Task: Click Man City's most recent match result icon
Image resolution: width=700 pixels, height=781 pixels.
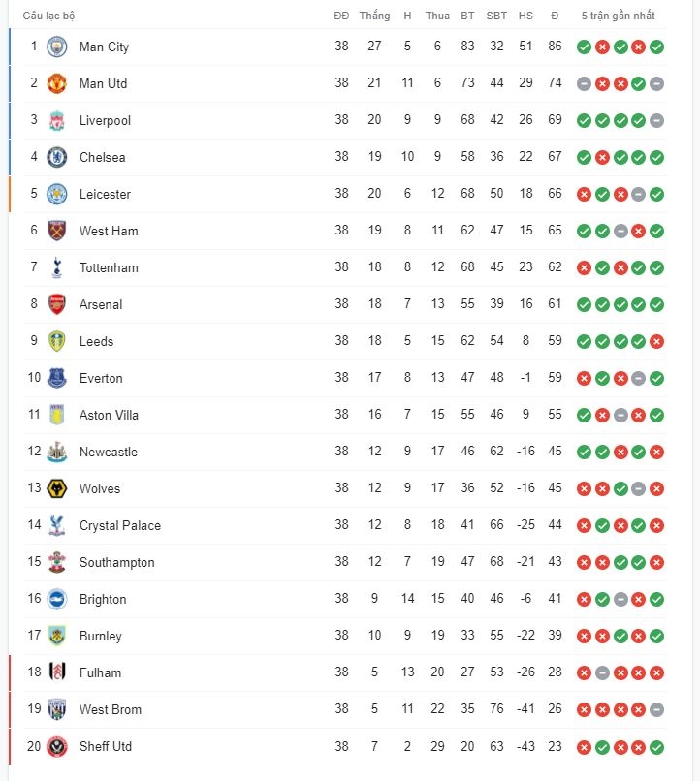Action: pos(656,47)
